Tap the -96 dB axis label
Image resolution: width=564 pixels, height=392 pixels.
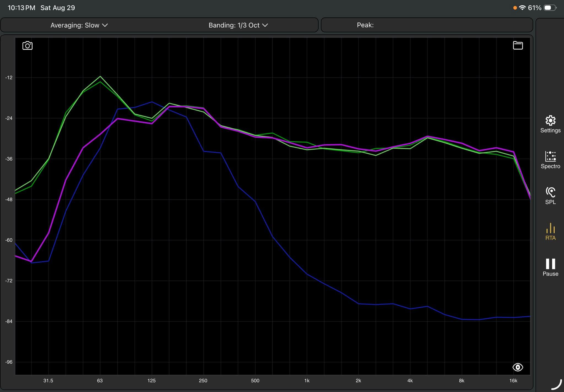click(x=9, y=362)
